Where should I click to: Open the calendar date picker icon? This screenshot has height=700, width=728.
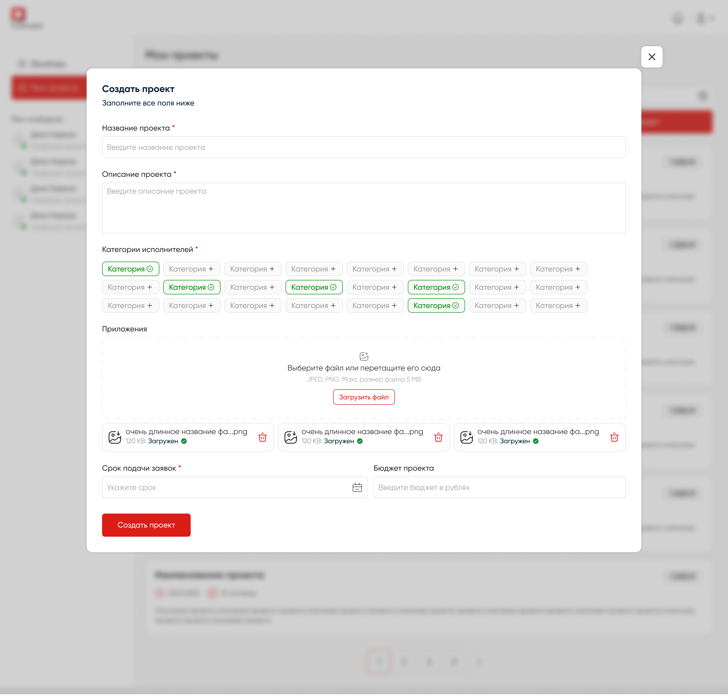coord(357,487)
